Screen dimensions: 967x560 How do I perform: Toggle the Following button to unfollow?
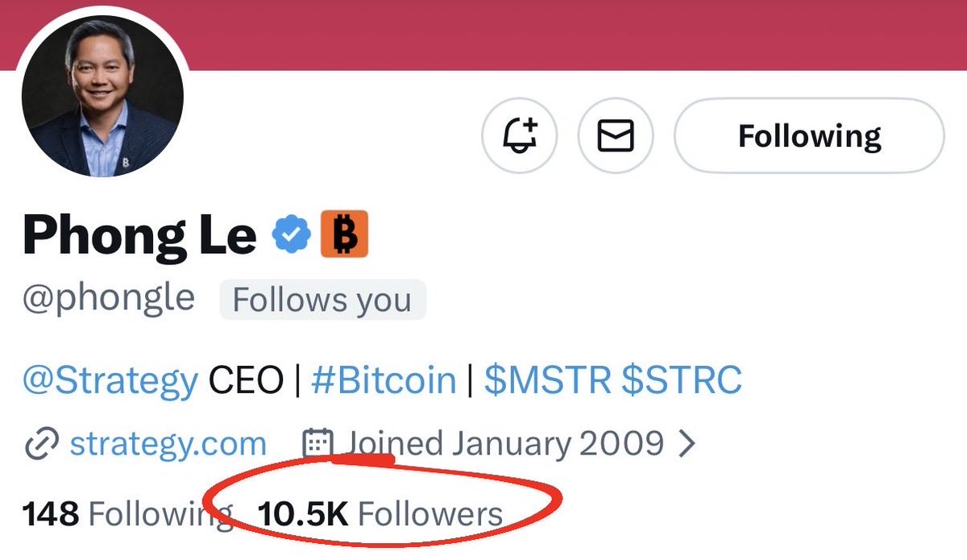808,135
